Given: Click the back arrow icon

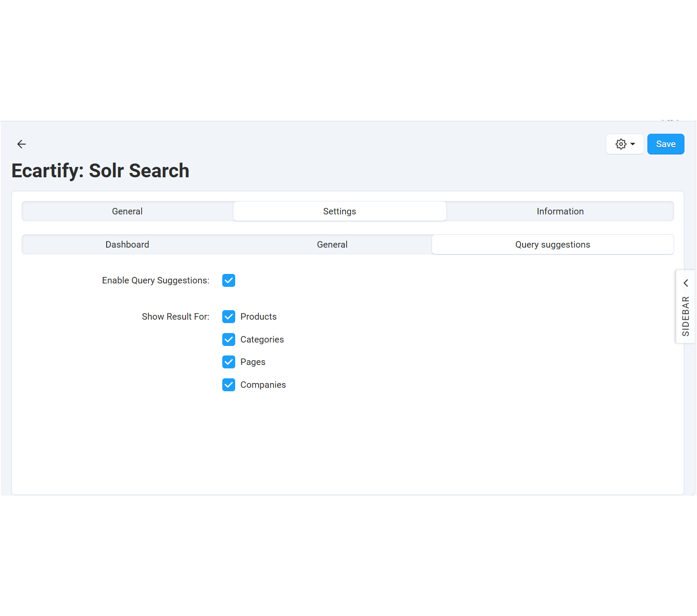Looking at the screenshot, I should [x=22, y=144].
